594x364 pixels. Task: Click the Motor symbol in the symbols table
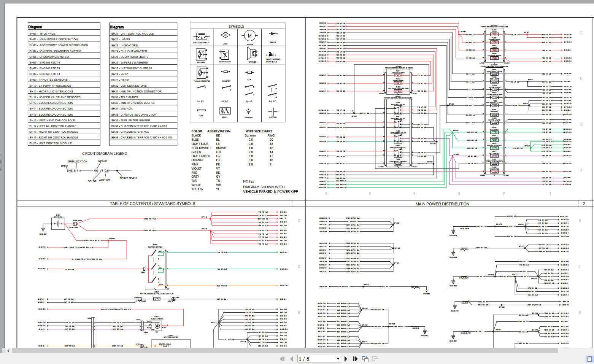pos(250,37)
